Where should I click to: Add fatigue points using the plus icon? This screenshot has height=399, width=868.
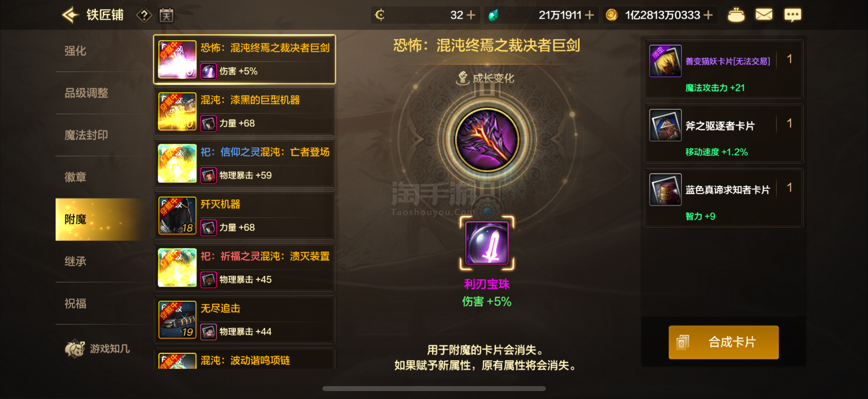(471, 15)
